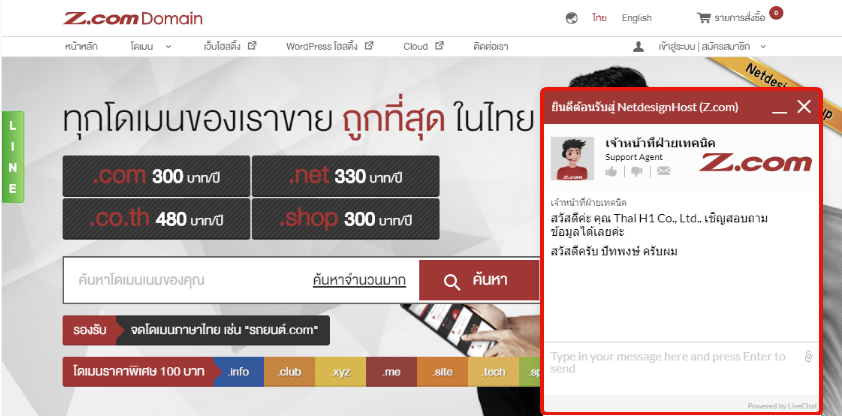Switch language to English

tap(637, 18)
